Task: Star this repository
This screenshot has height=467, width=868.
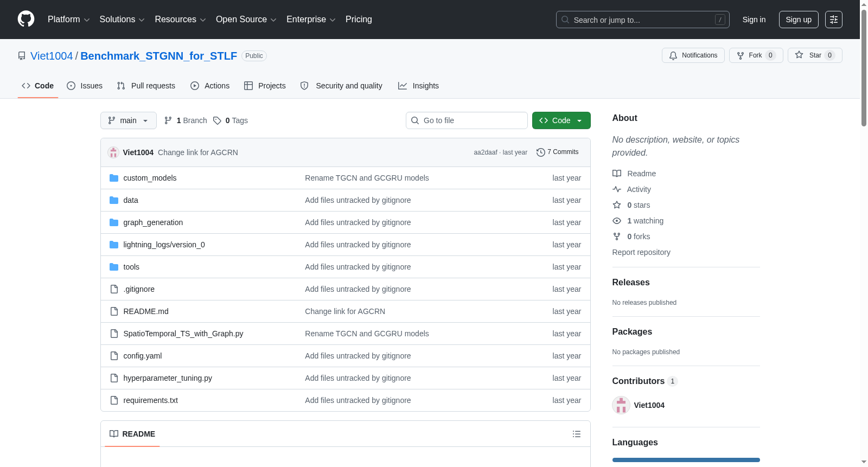Action: pos(815,55)
